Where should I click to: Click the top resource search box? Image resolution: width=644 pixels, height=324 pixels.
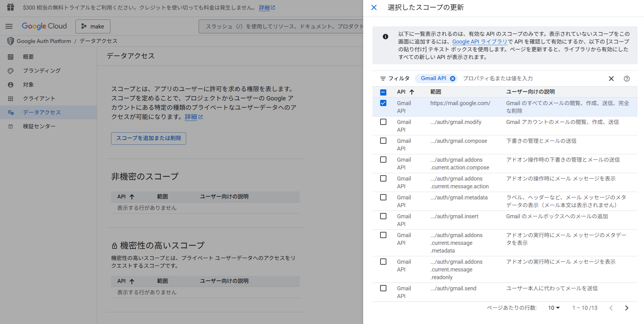pyautogui.click(x=281, y=26)
